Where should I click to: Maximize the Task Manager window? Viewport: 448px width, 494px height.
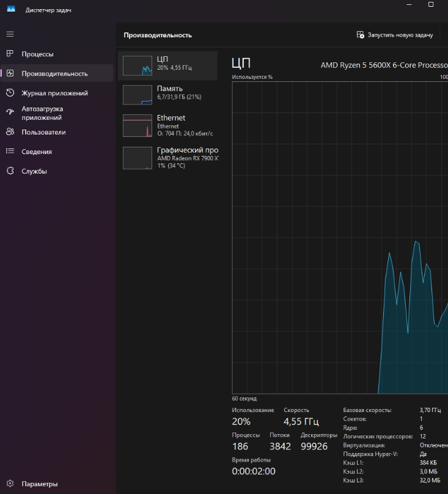tap(431, 5)
